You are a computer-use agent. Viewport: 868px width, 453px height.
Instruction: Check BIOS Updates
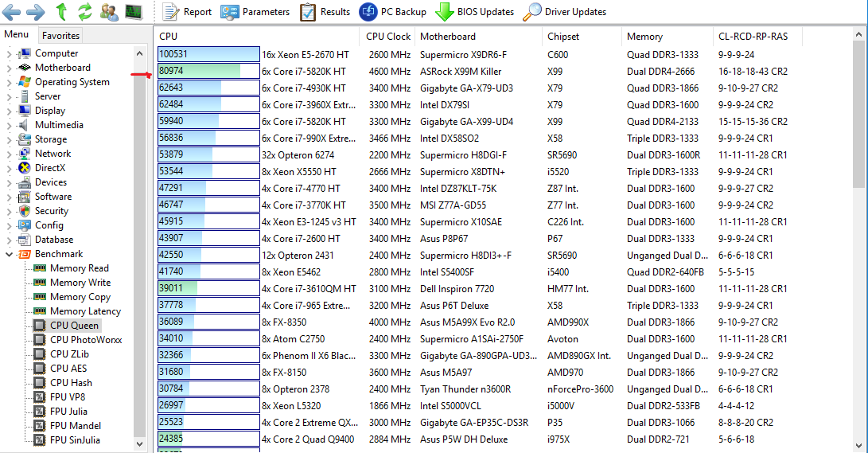pos(474,12)
